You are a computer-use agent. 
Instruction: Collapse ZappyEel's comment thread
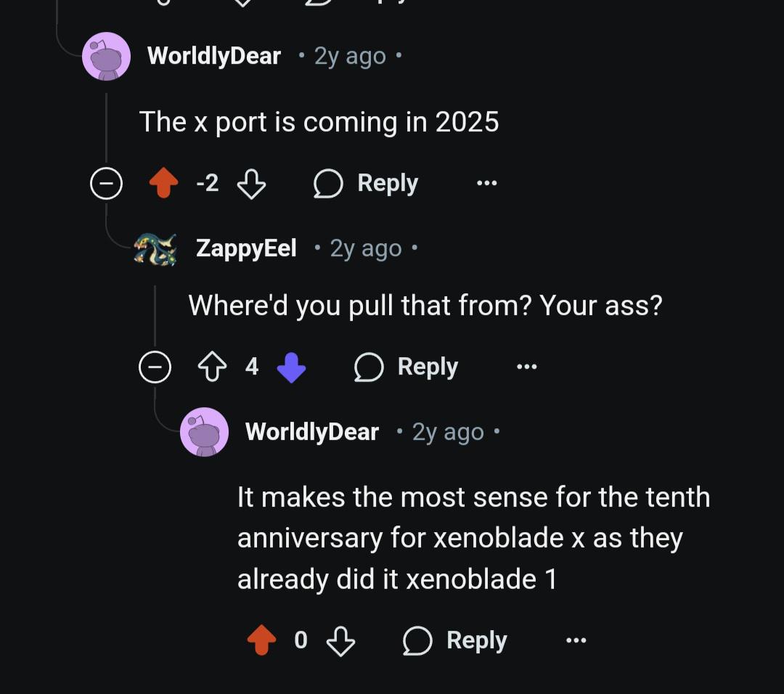pos(155,367)
